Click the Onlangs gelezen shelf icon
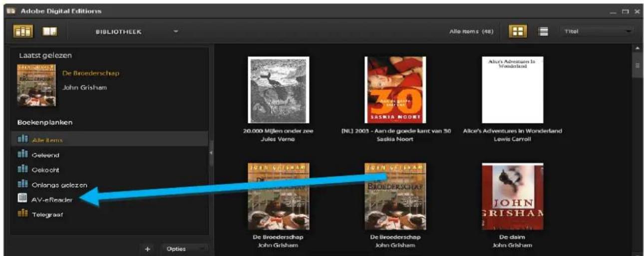The height and width of the screenshot is (256, 644). coord(22,185)
